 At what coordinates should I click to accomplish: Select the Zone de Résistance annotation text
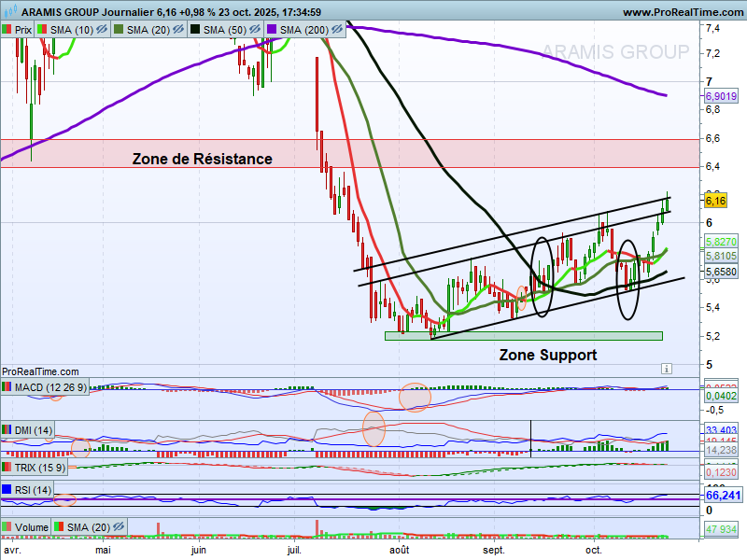pos(202,159)
